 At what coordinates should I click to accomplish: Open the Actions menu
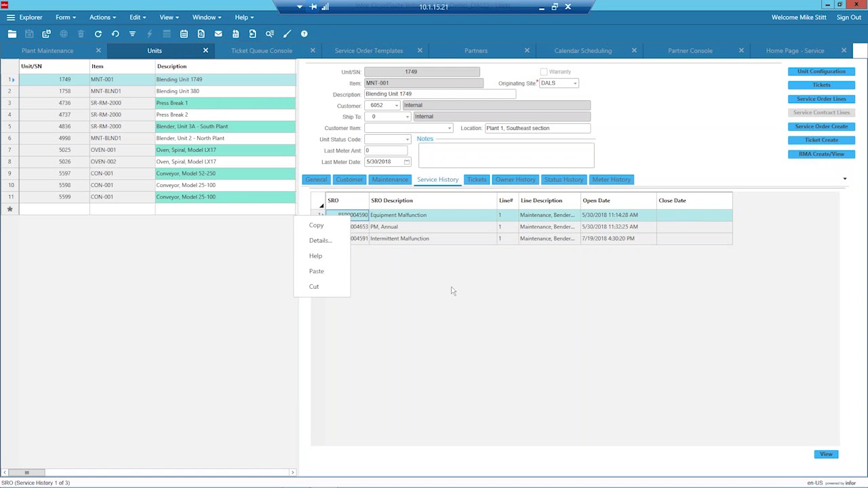[x=102, y=17]
